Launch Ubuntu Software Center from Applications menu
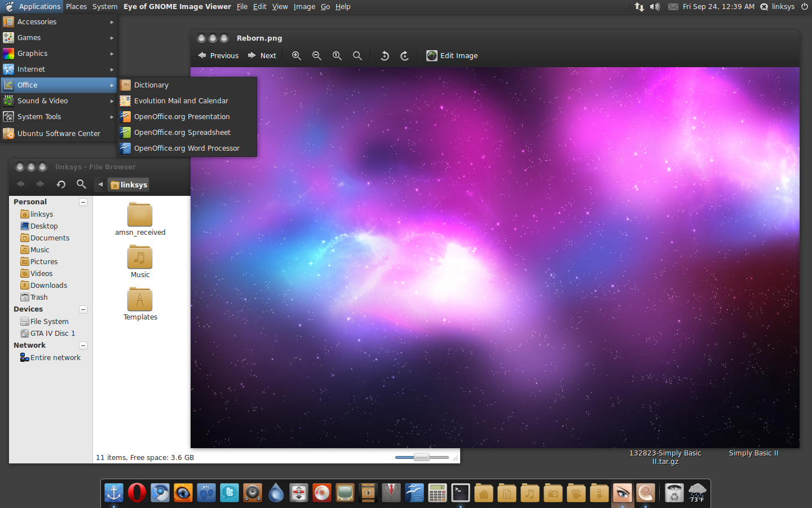This screenshot has height=508, width=812. pos(59,133)
